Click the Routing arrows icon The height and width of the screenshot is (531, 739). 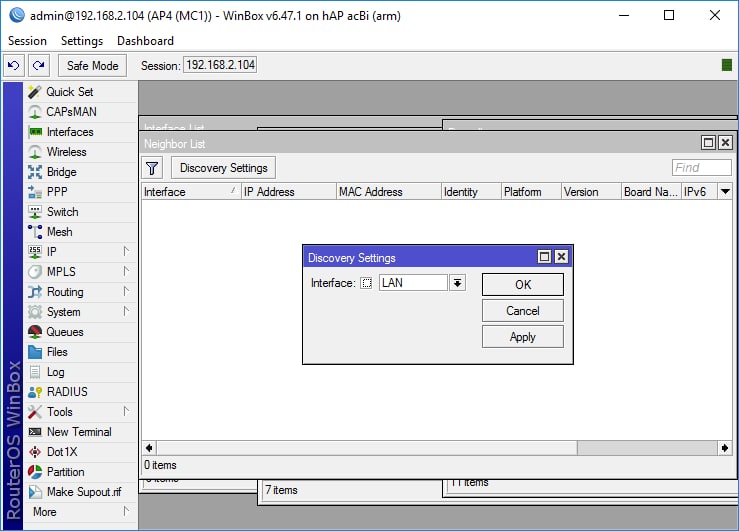tap(34, 292)
